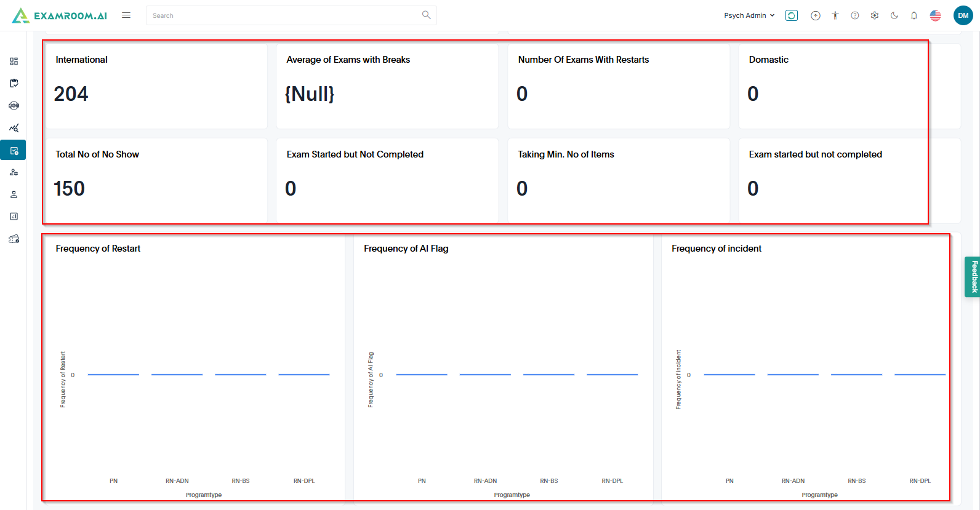Click the green refresh icon in header

pyautogui.click(x=792, y=15)
